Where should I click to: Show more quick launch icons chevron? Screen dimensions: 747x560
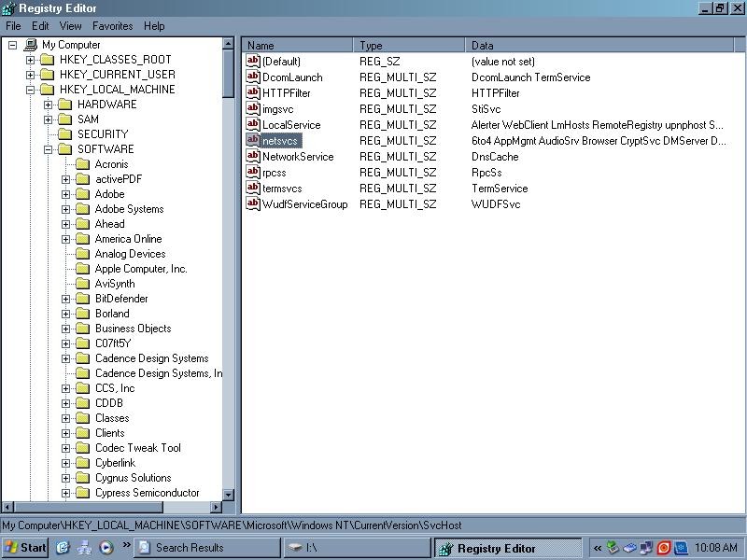click(126, 544)
